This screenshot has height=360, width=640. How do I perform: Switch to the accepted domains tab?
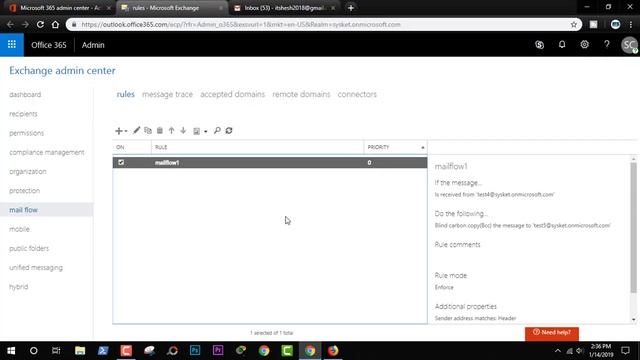232,94
